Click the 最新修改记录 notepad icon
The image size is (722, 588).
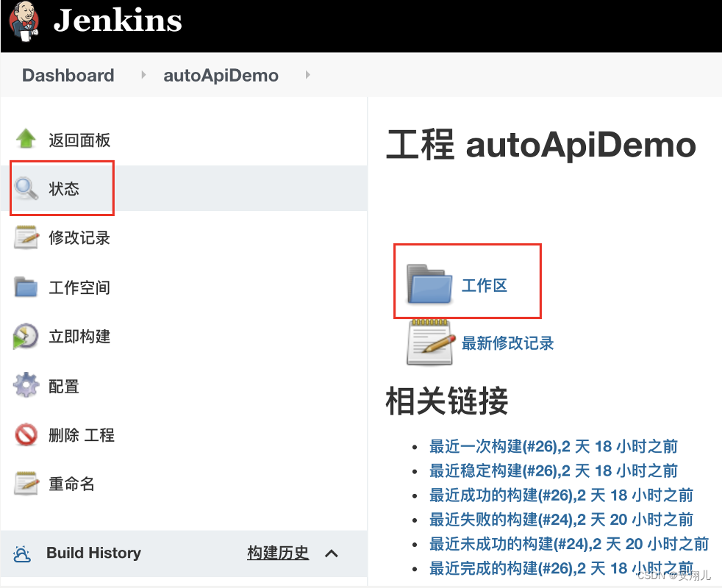[429, 342]
